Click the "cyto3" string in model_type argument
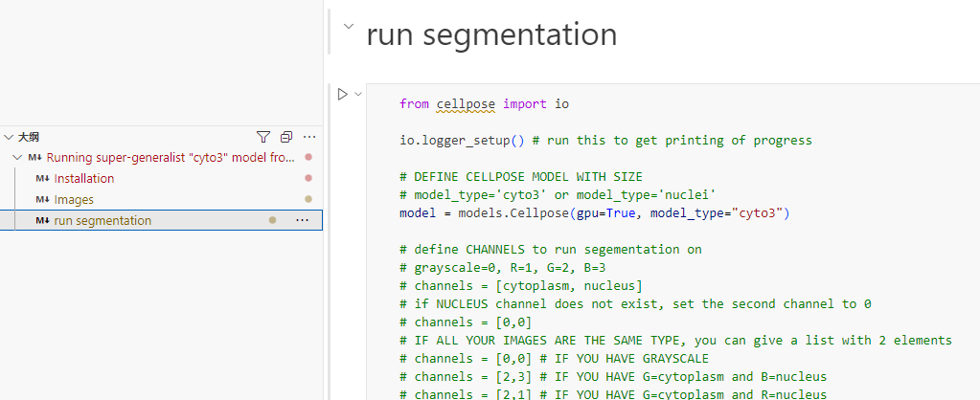980x400 pixels. point(757,213)
